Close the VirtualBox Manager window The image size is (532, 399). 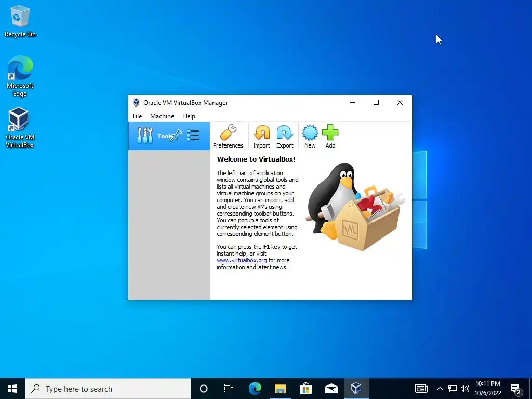point(400,102)
